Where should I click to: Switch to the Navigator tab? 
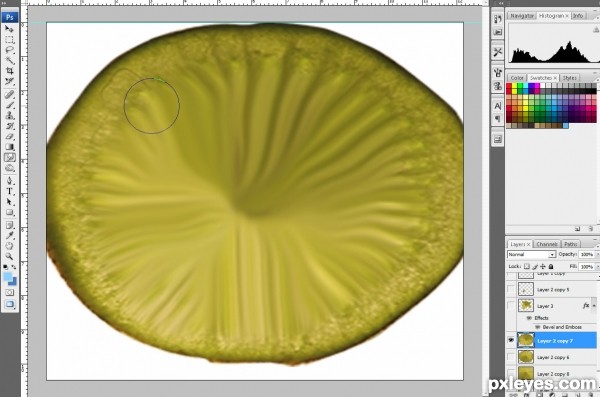[x=522, y=16]
